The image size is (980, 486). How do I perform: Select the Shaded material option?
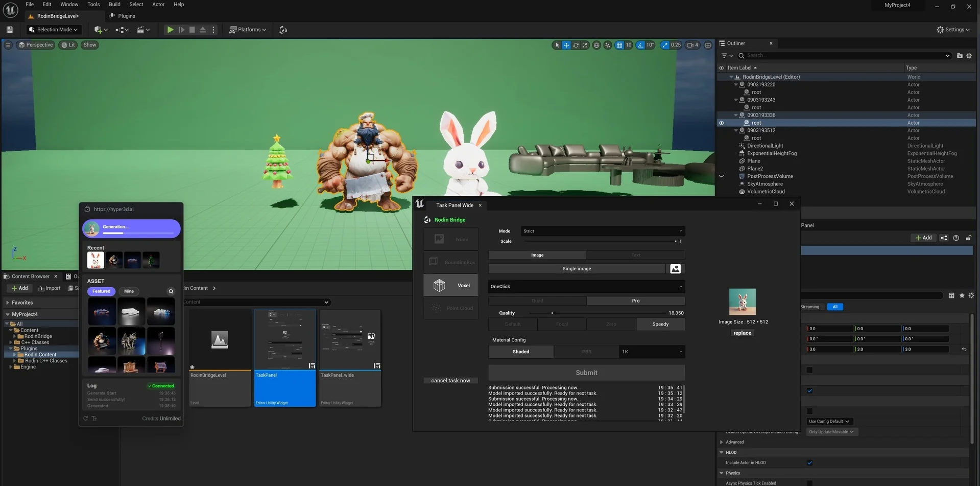point(520,352)
